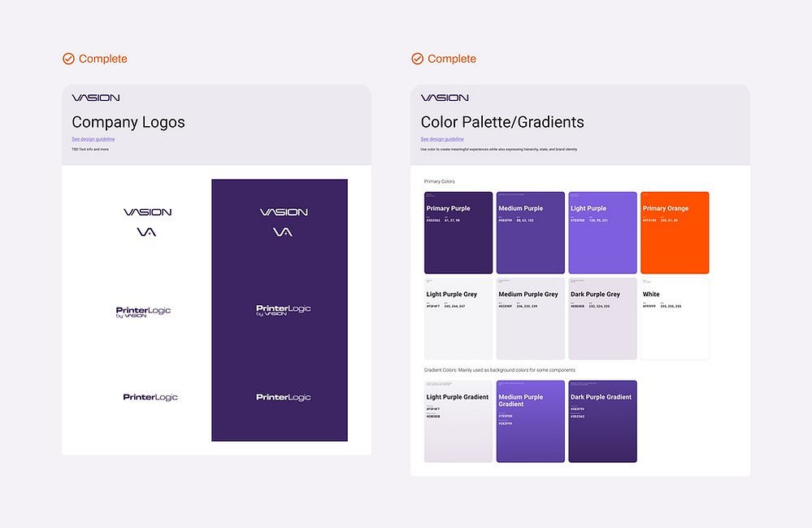Click the Complete checkmark icon above Company Logos
The height and width of the screenshot is (528, 812).
pyautogui.click(x=68, y=59)
